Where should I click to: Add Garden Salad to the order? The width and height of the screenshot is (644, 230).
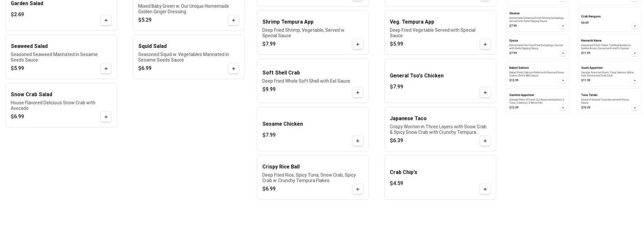tap(106, 20)
